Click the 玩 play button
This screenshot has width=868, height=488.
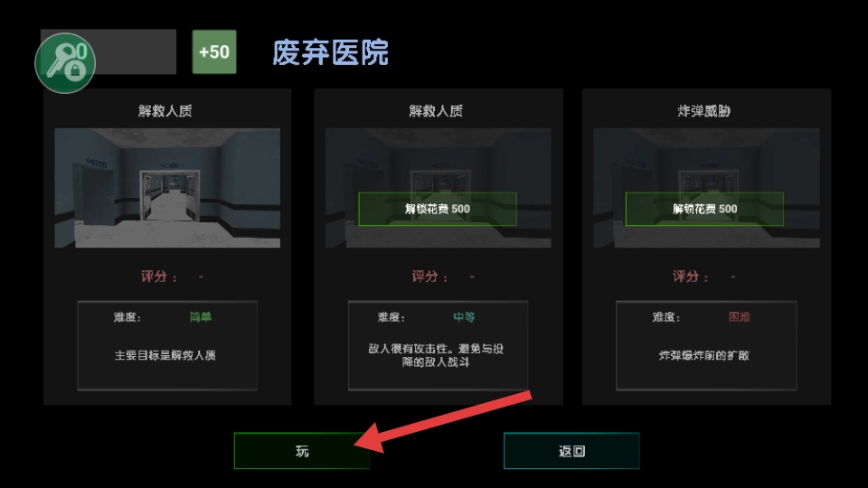pos(302,451)
